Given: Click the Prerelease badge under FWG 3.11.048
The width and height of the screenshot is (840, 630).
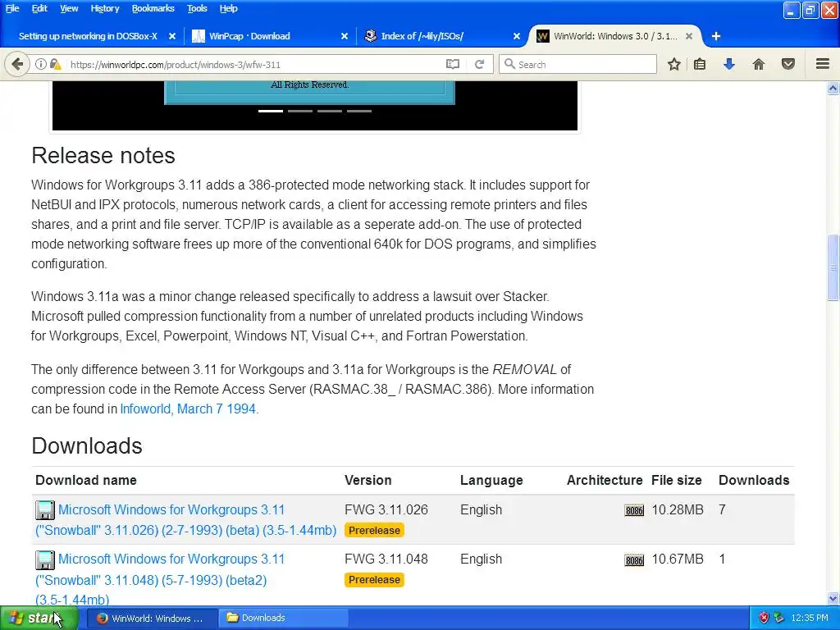Looking at the screenshot, I should (x=374, y=580).
